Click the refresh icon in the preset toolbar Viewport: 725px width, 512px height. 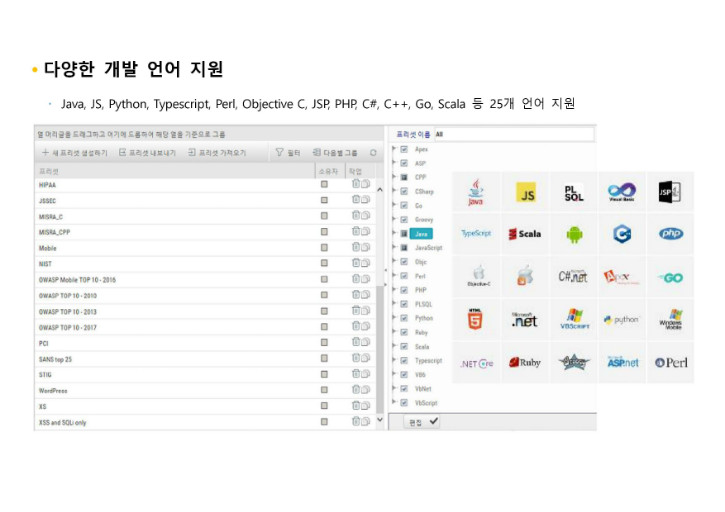373,153
